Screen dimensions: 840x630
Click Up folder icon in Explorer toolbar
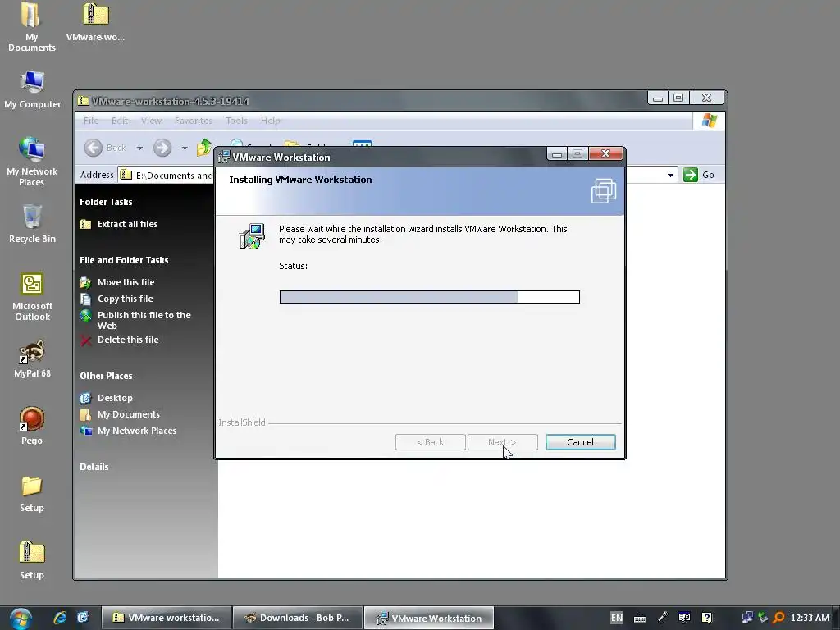pos(204,148)
